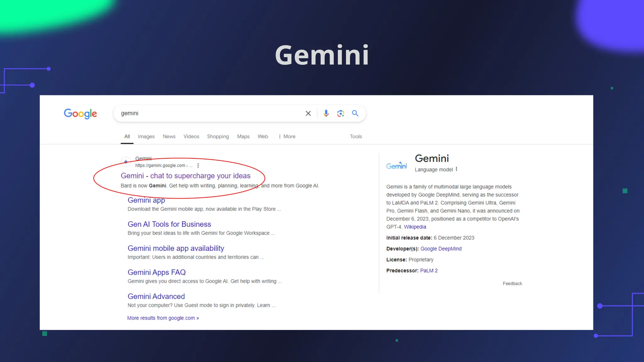Open the Videos tab
The height and width of the screenshot is (362, 644).
191,136
